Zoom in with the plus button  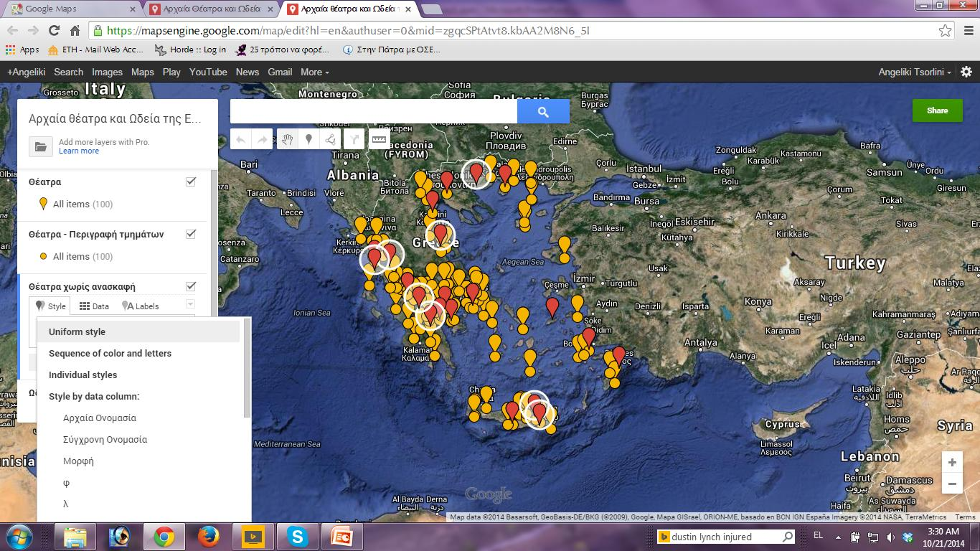pyautogui.click(x=952, y=463)
